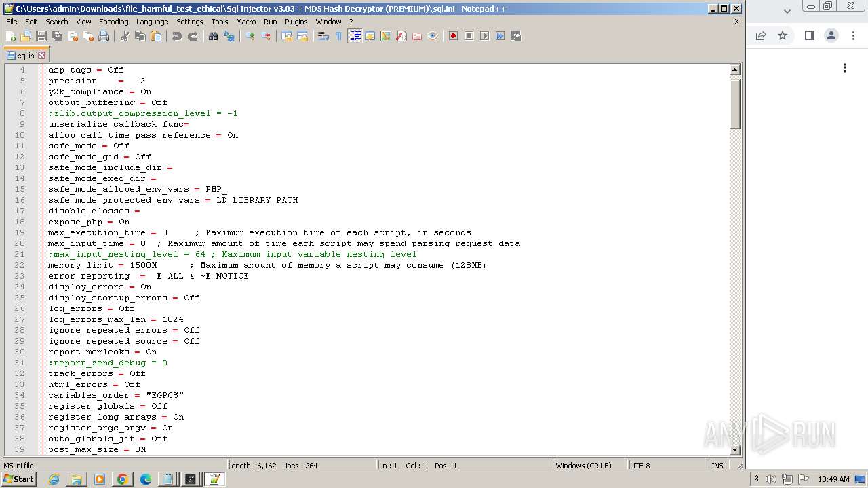
Task: Open the Function List icon
Action: (401, 36)
